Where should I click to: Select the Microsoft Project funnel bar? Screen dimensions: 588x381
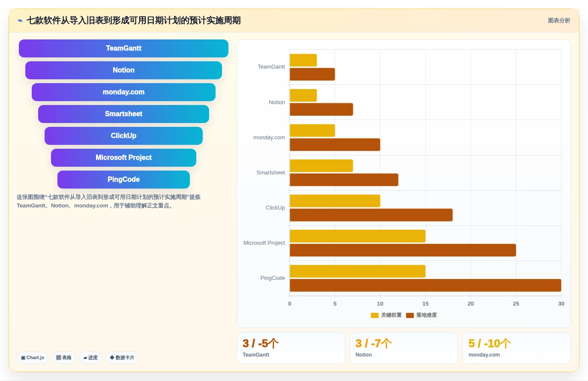tap(123, 158)
